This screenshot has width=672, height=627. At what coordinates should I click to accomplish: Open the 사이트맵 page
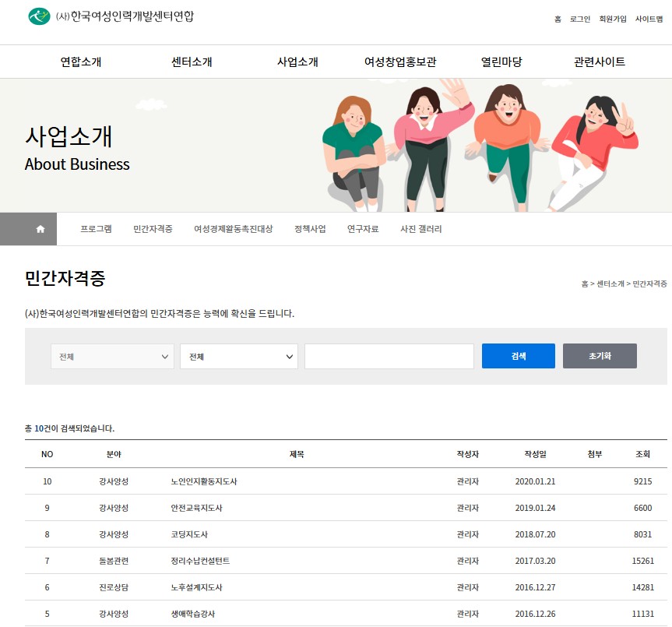649,18
